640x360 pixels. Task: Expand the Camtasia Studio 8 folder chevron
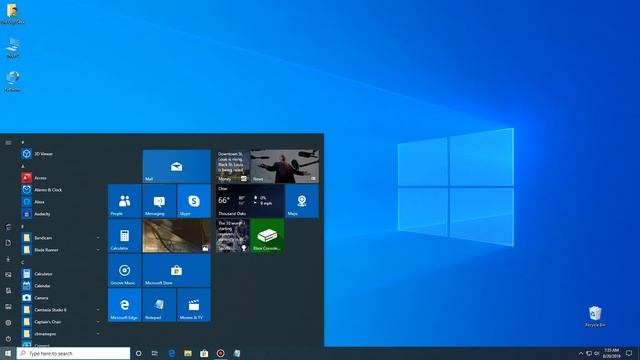[98, 310]
